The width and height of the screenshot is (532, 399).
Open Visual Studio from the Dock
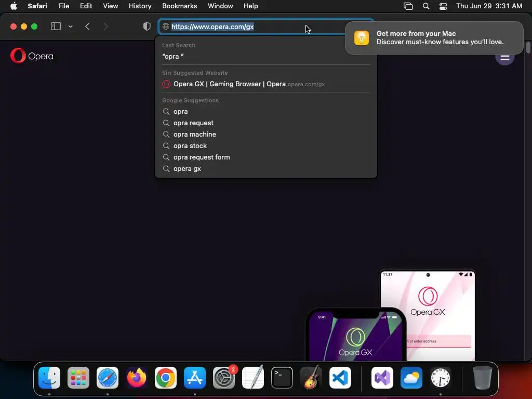click(382, 378)
